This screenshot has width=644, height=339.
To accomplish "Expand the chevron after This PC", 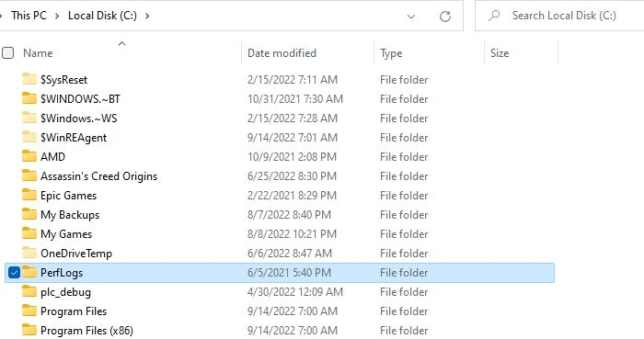I will (x=57, y=16).
